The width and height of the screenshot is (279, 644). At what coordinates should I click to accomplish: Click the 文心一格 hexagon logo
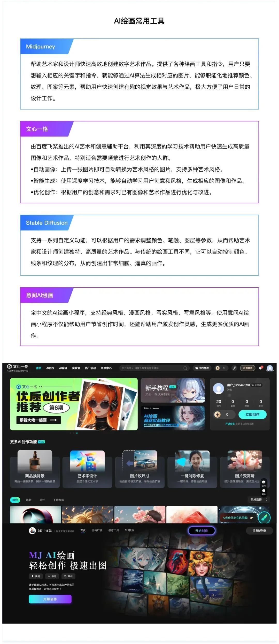[10, 366]
